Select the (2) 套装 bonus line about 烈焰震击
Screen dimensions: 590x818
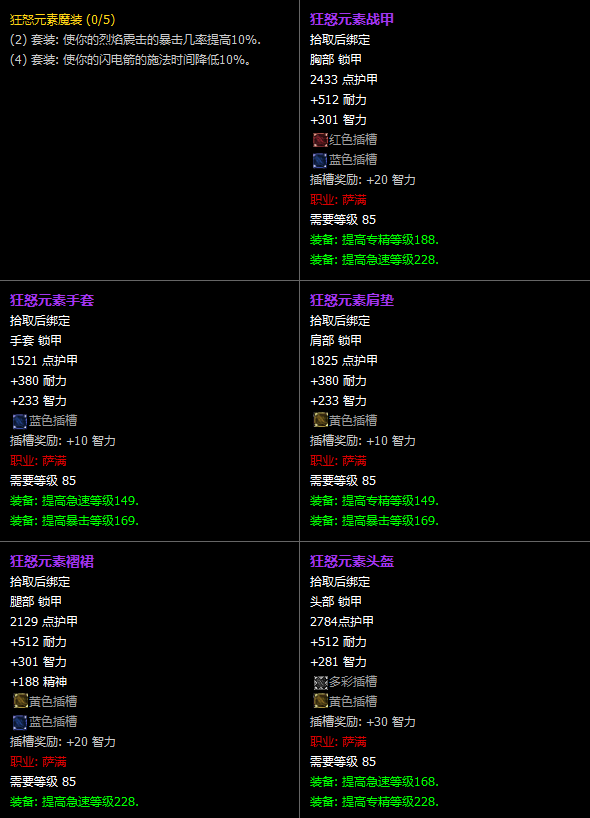[x=135, y=40]
